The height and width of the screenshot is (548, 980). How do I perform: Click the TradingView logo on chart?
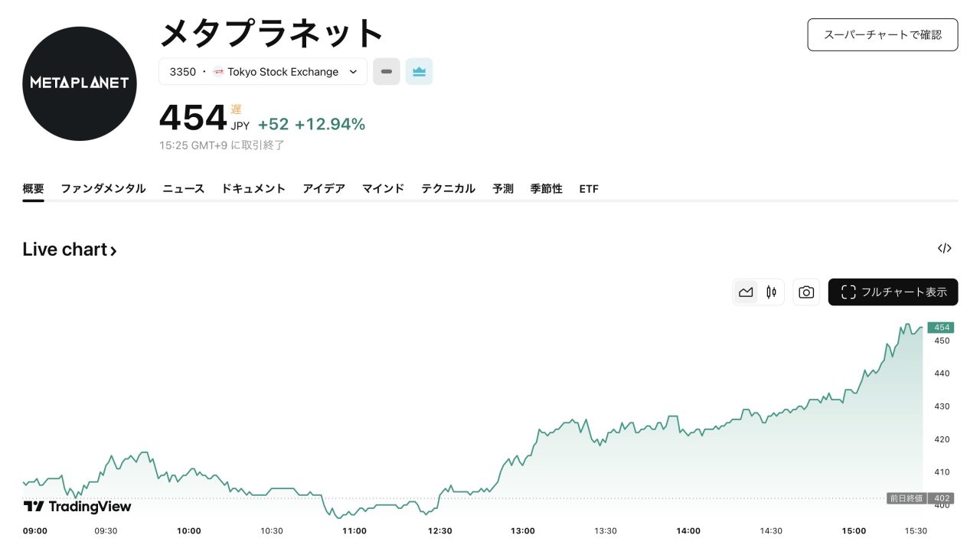click(77, 506)
